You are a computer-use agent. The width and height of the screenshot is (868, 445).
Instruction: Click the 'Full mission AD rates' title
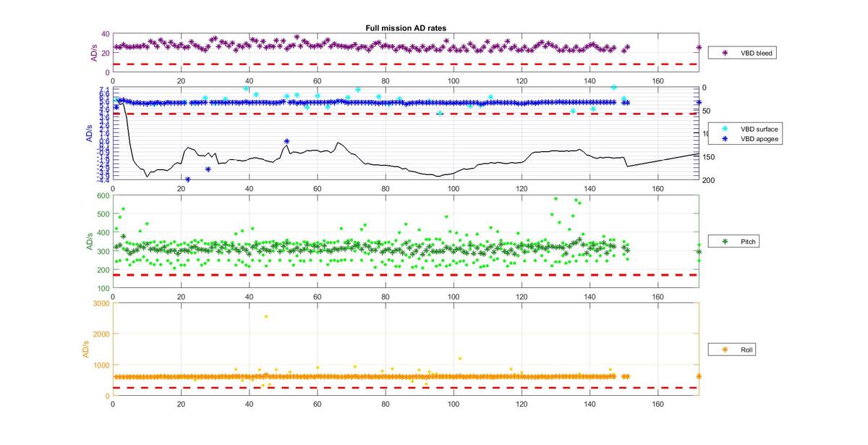(x=406, y=27)
